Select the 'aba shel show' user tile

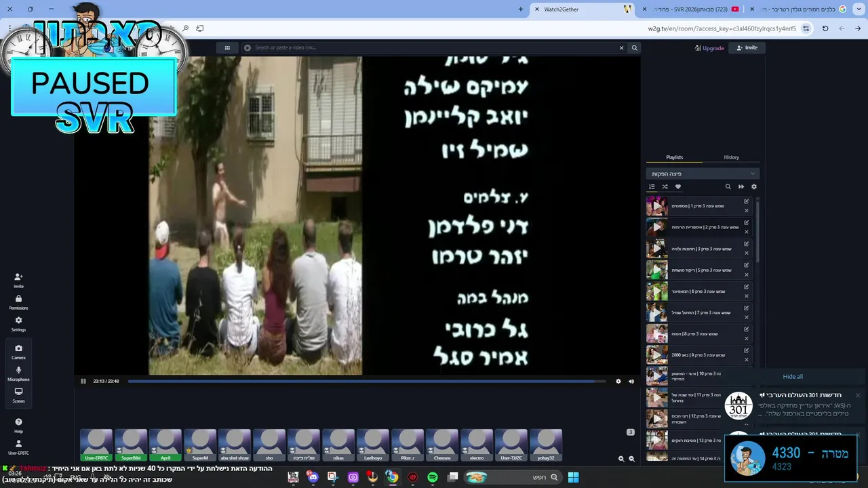[235, 445]
